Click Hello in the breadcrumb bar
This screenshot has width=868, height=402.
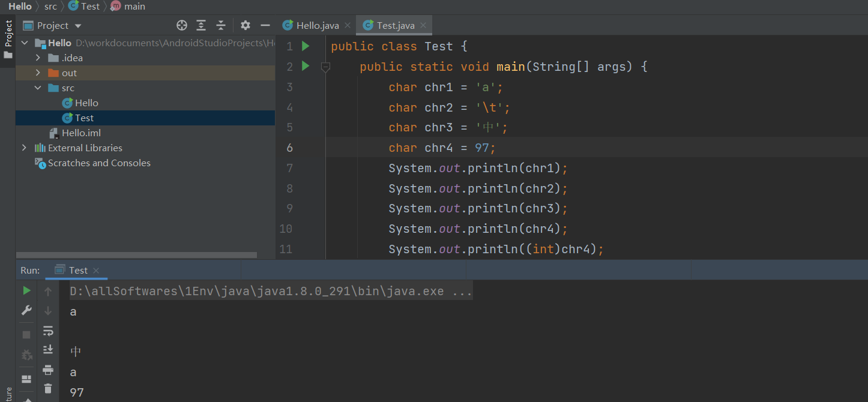tap(20, 7)
